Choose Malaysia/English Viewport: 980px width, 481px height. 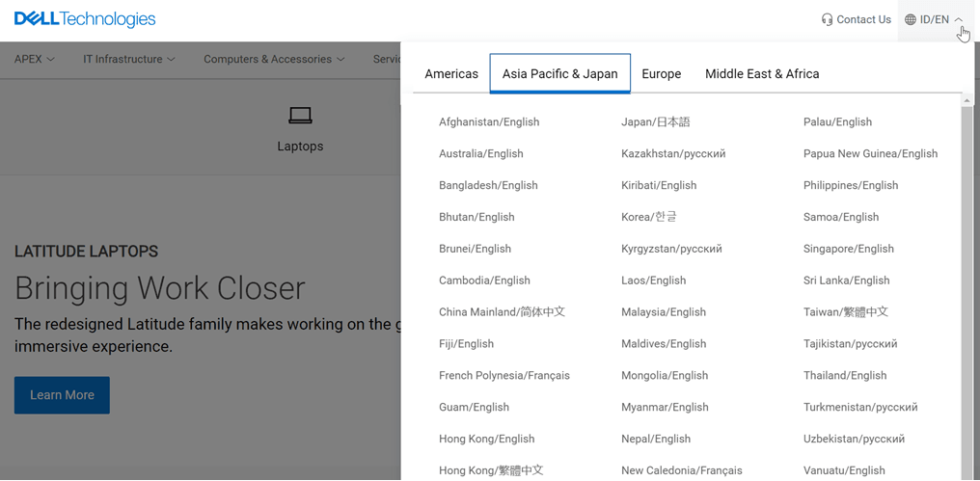click(x=663, y=312)
